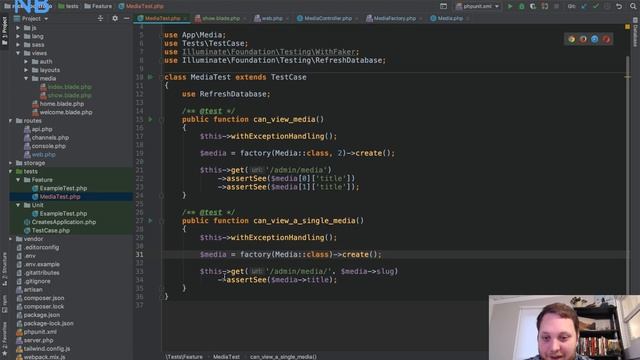This screenshot has width=640, height=360.
Task: Click MediaTest in bottom breadcrumb bar
Action: click(226, 357)
